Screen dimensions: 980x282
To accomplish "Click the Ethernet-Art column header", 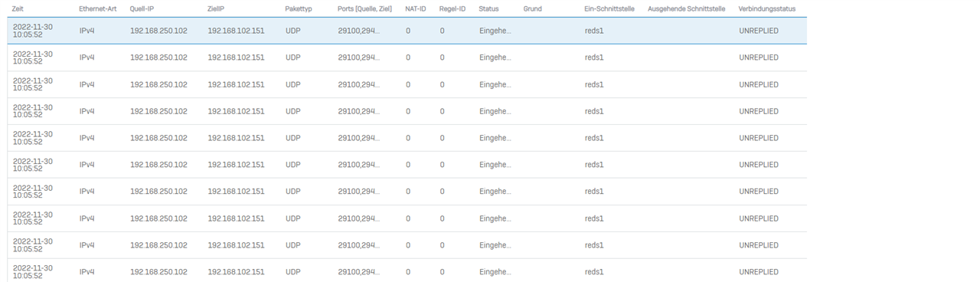I will pyautogui.click(x=97, y=8).
